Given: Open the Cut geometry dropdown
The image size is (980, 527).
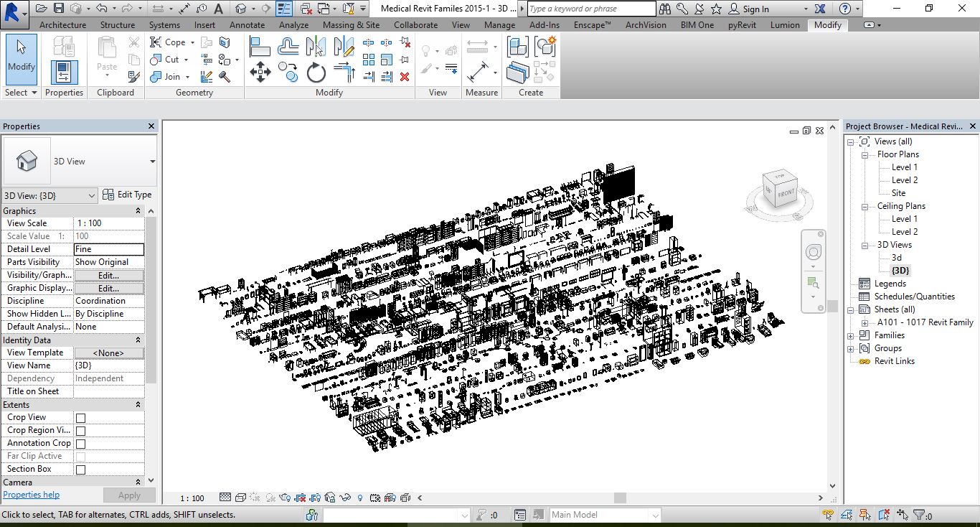Looking at the screenshot, I should (x=187, y=60).
